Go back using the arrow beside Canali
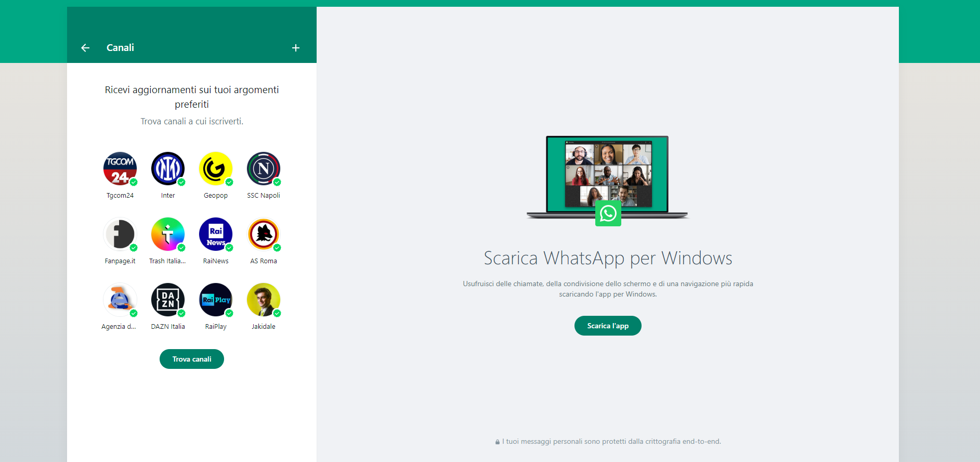980x462 pixels. pos(85,48)
